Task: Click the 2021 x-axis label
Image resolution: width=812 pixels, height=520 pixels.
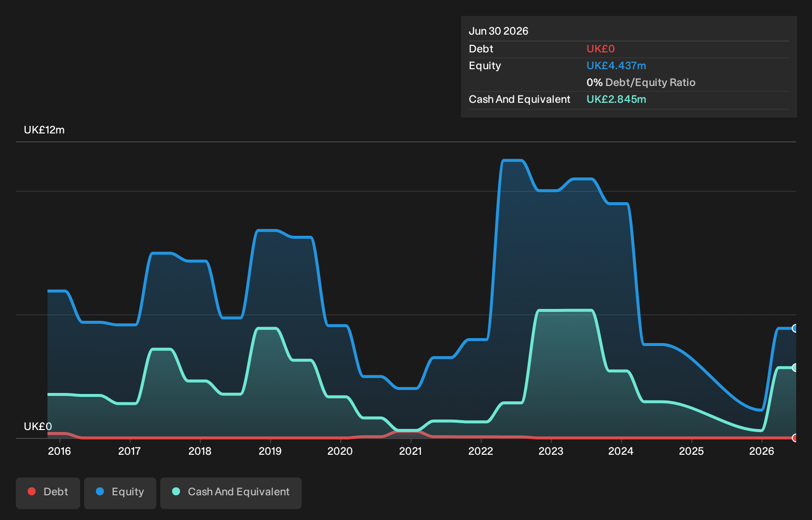Action: coord(410,451)
